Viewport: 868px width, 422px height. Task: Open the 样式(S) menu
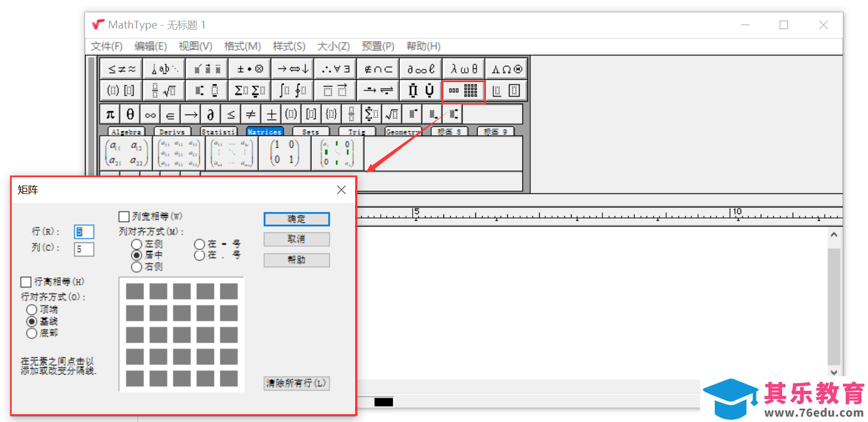289,46
